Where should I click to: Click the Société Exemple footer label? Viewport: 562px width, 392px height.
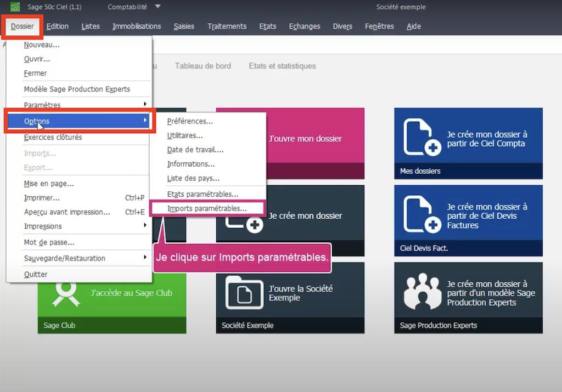[248, 326]
